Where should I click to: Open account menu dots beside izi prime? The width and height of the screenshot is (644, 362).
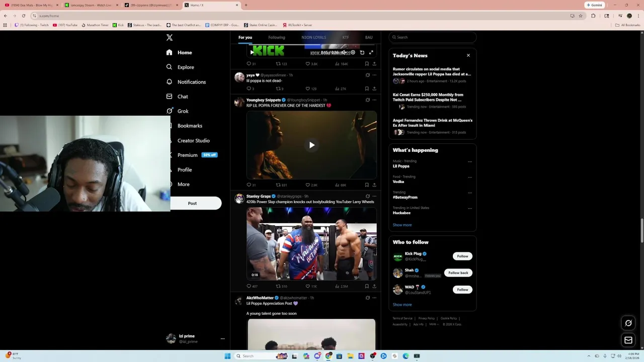(222, 339)
